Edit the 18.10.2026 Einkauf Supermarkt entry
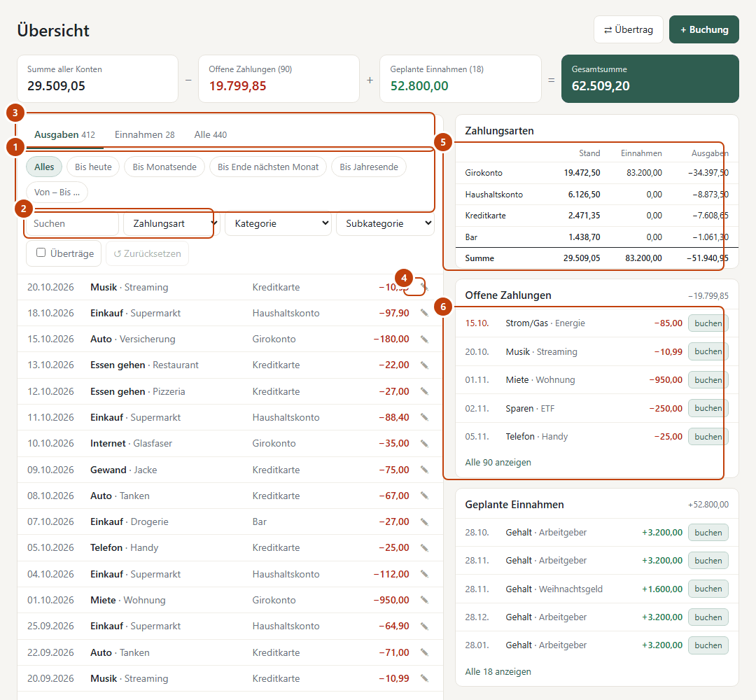Image resolution: width=756 pixels, height=700 pixels. 424,313
